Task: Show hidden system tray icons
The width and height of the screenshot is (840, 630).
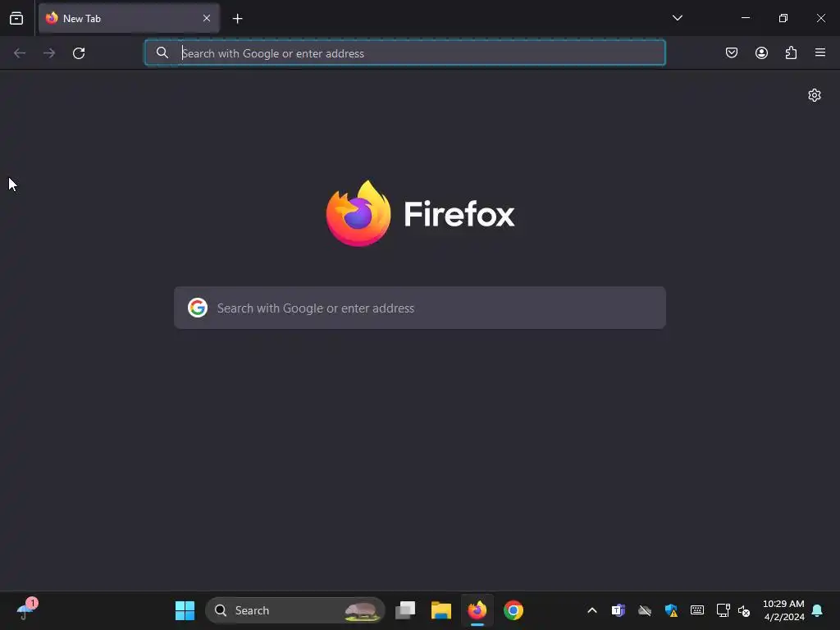Action: [x=592, y=610]
